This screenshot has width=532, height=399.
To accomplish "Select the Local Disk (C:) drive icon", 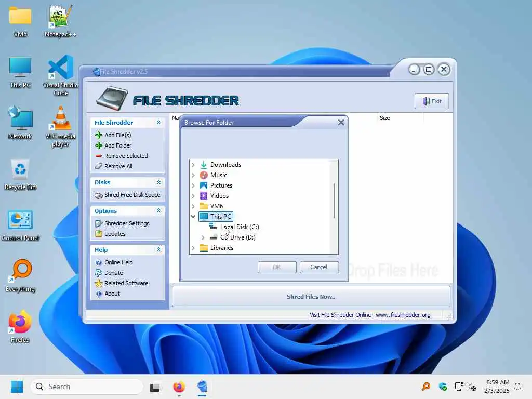I will tap(214, 227).
